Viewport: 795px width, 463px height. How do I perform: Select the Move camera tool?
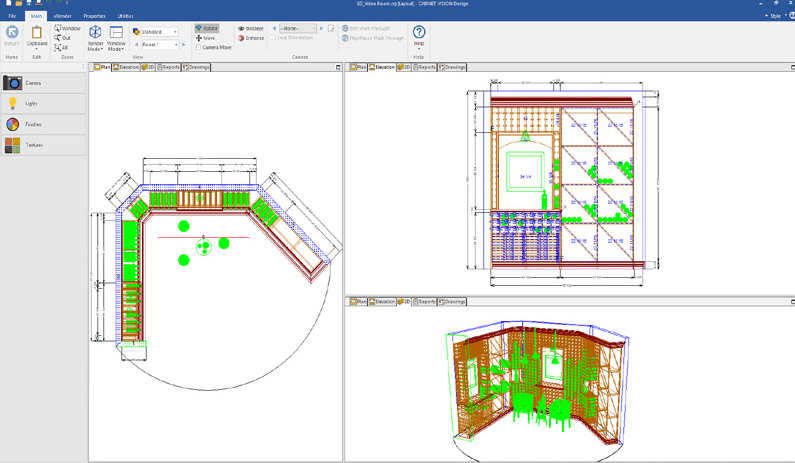pyautogui.click(x=206, y=38)
